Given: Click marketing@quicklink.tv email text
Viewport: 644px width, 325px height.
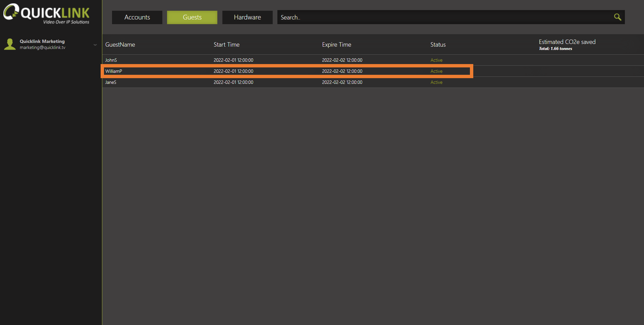Looking at the screenshot, I should tap(43, 48).
